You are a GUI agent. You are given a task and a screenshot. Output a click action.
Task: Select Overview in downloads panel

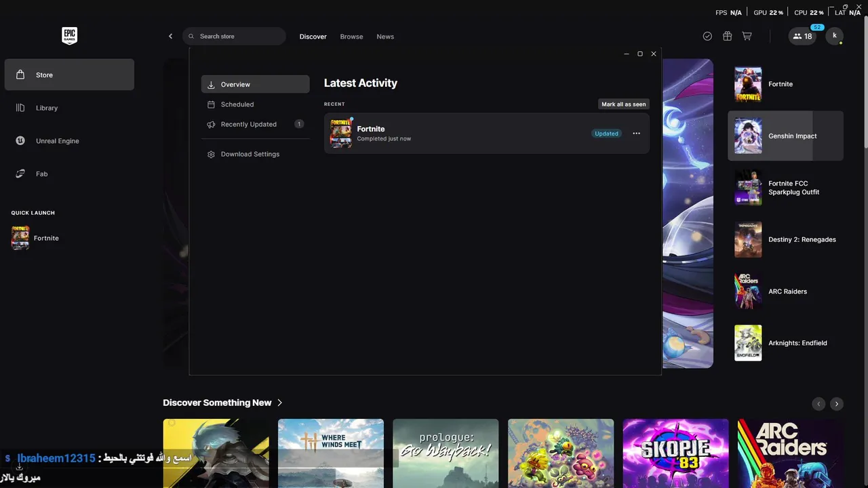[255, 84]
